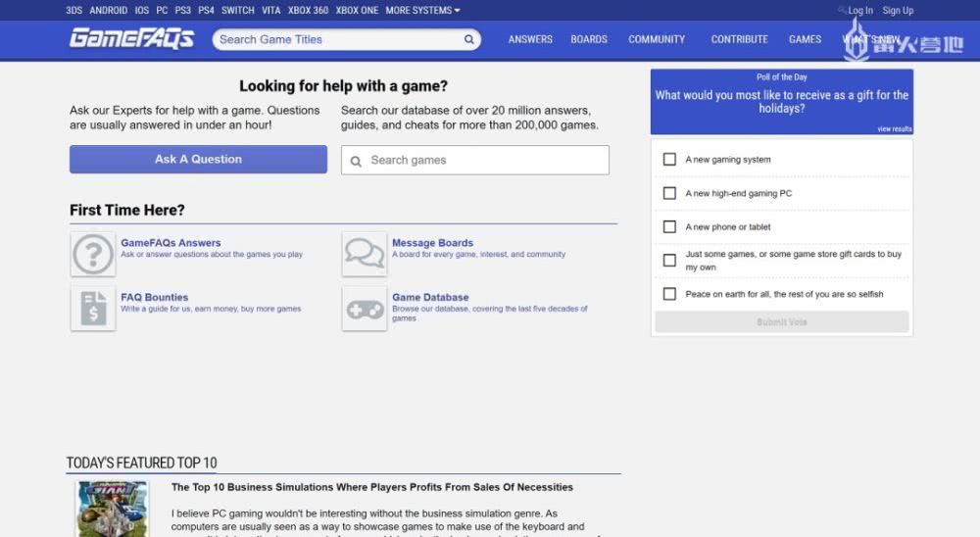This screenshot has height=537, width=980.
Task: Open the GameFAQs Answers link
Action: [171, 243]
